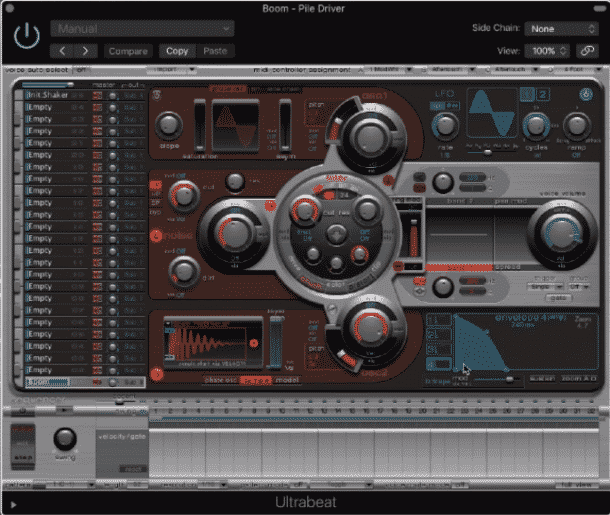Open the import dropdown menu

(x=172, y=70)
